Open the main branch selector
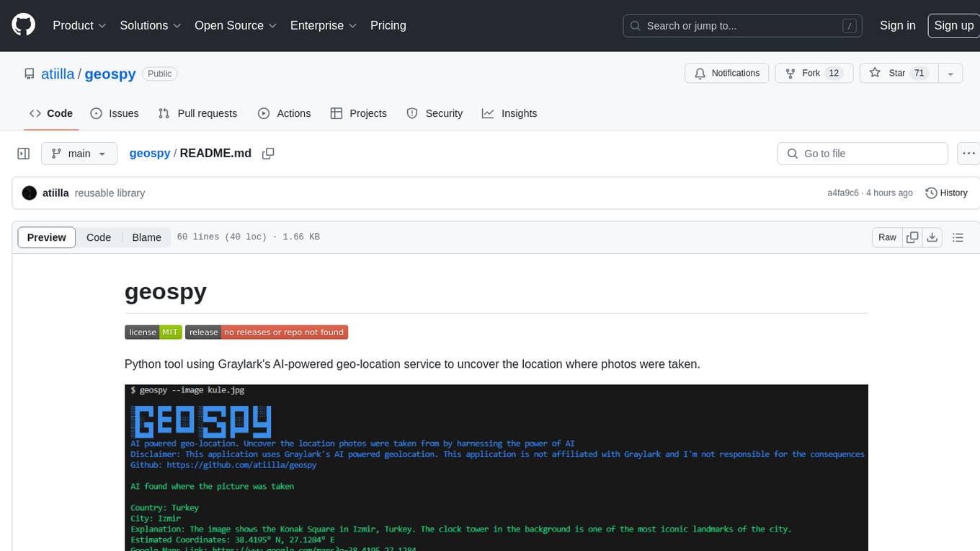Viewport: 980px width, 551px height. point(79,154)
